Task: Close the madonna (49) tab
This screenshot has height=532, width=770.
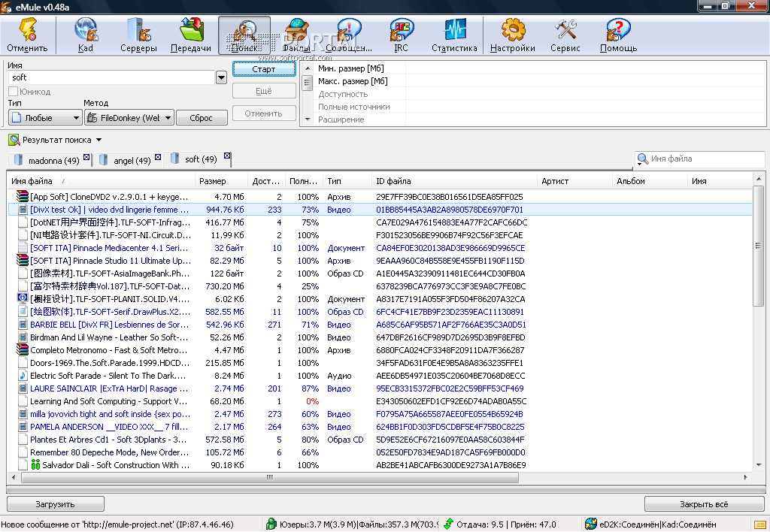Action: point(86,157)
